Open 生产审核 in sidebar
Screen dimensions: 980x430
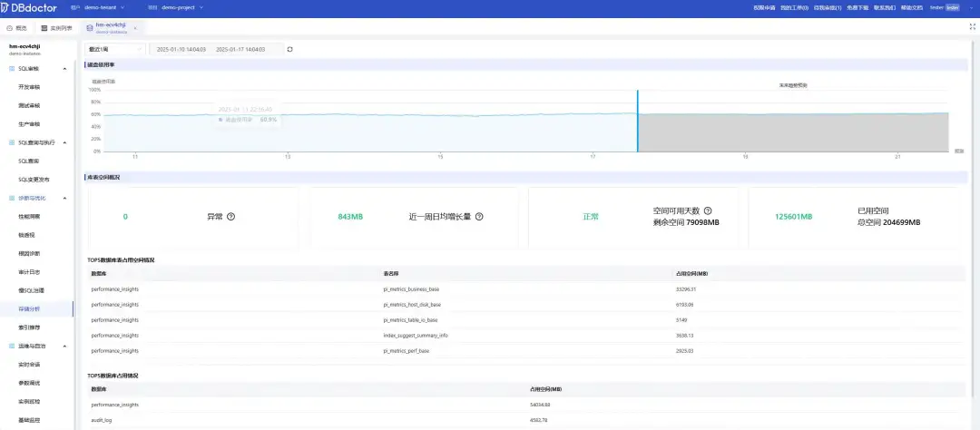point(29,123)
